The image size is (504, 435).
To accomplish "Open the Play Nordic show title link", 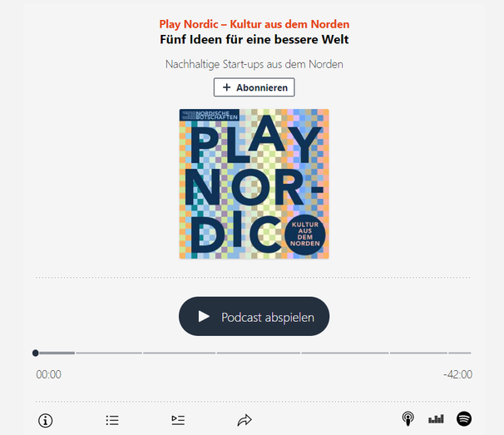I will tap(254, 24).
